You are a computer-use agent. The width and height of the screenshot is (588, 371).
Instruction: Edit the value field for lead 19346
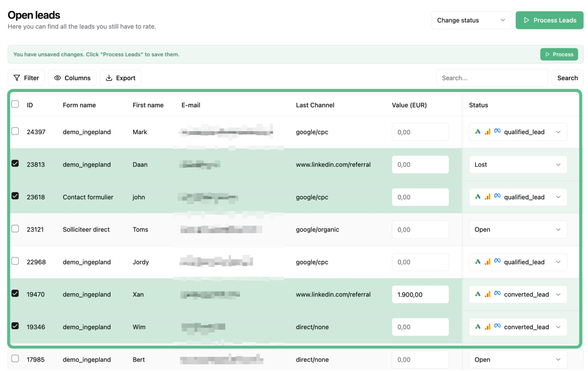pyautogui.click(x=420, y=327)
